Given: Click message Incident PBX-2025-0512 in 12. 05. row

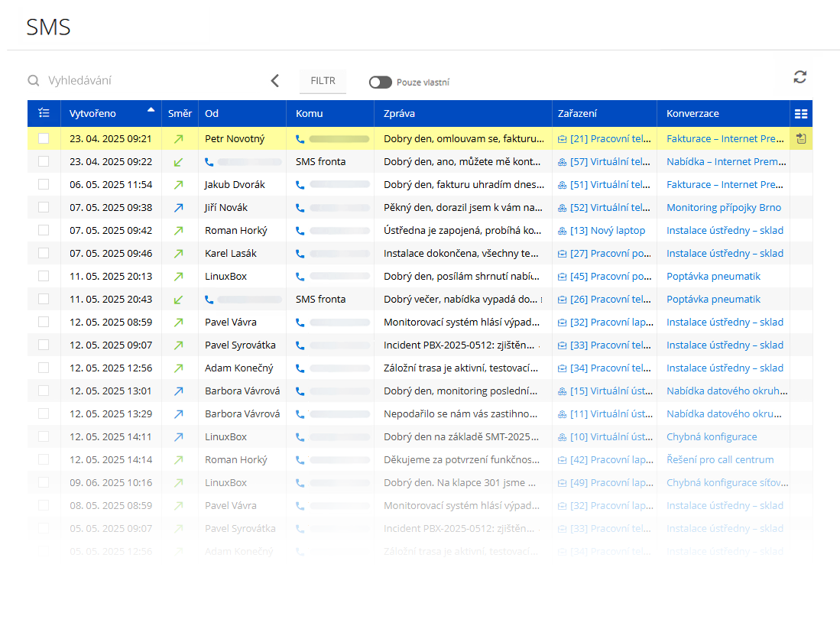Looking at the screenshot, I should coord(459,345).
